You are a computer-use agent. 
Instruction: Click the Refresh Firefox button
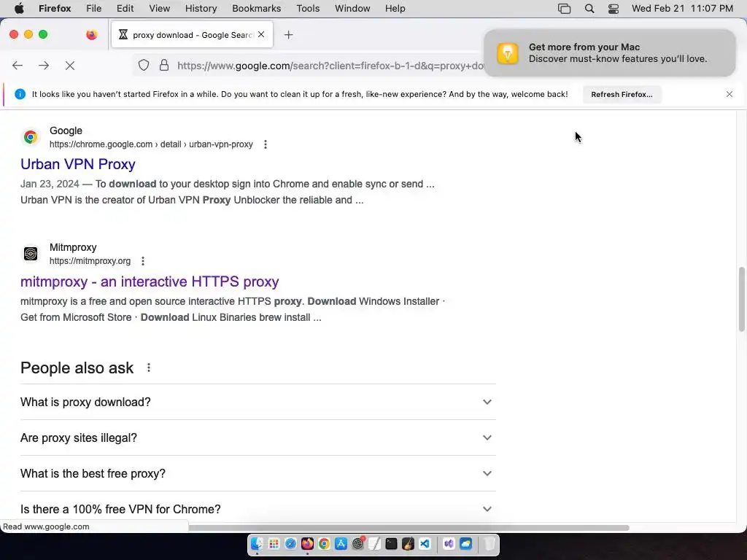point(622,94)
